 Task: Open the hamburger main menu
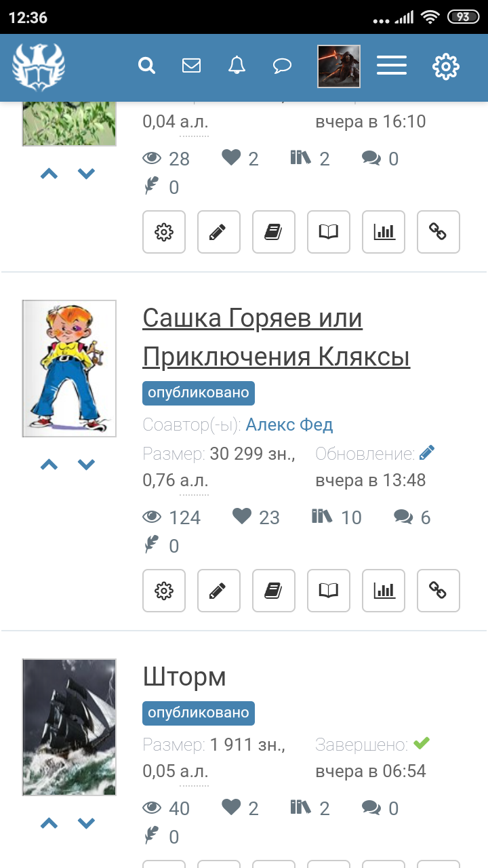pyautogui.click(x=392, y=66)
